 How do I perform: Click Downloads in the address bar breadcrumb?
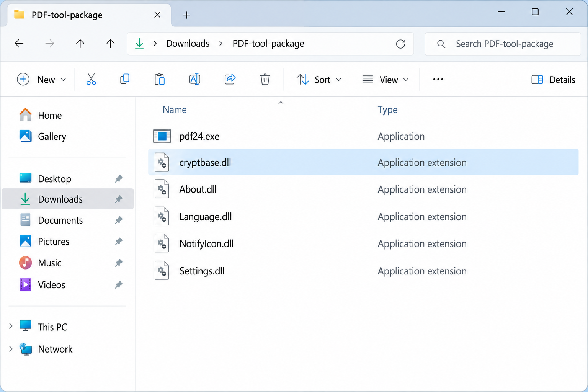pyautogui.click(x=188, y=44)
